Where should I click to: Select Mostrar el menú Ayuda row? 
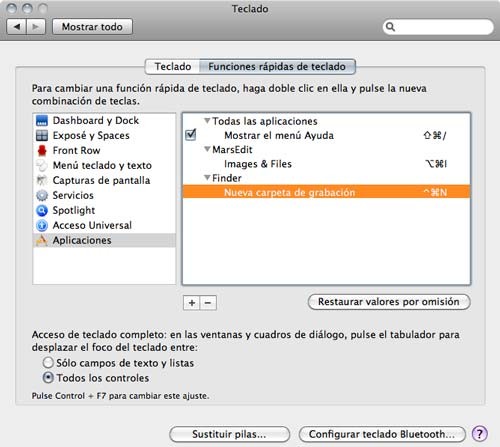coord(326,135)
